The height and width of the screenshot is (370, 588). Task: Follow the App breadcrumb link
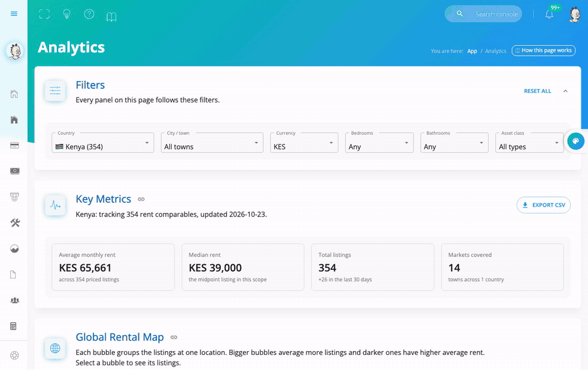(x=472, y=51)
